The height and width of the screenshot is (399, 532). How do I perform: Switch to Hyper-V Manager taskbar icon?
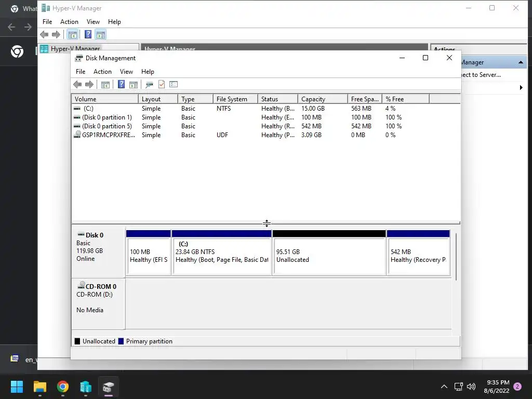click(x=86, y=387)
